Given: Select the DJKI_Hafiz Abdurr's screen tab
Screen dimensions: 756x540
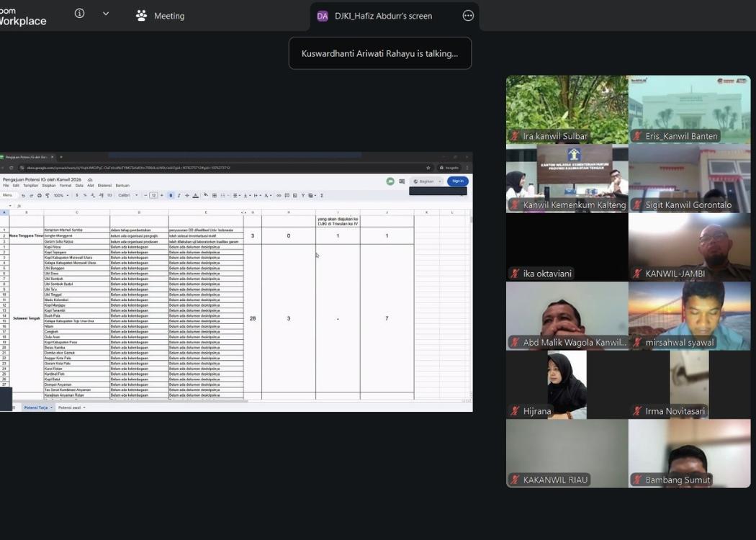Looking at the screenshot, I should 383,16.
